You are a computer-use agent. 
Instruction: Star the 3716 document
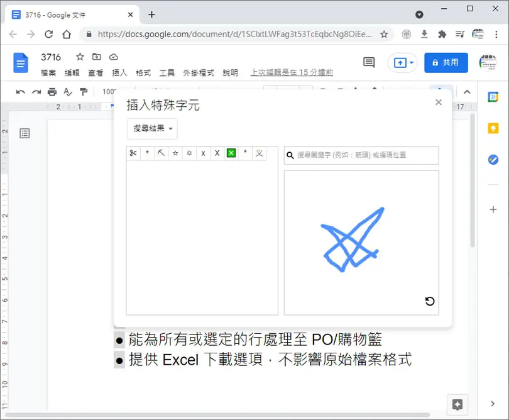80,57
